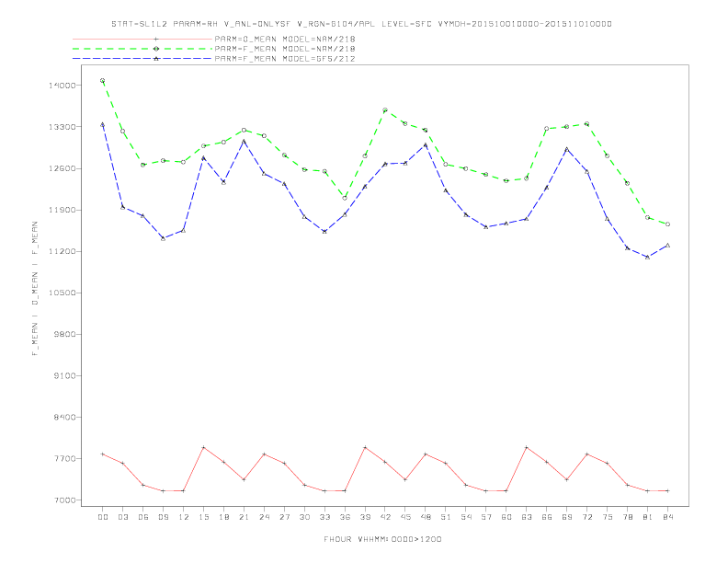Click x-axis tick label 63
Image resolution: width=728 pixels, height=563 pixels.
point(527,517)
